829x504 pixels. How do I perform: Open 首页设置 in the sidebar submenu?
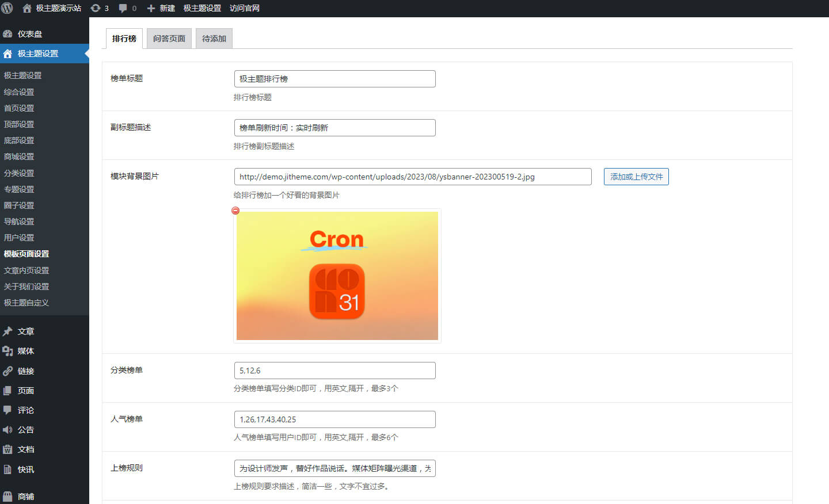click(19, 108)
